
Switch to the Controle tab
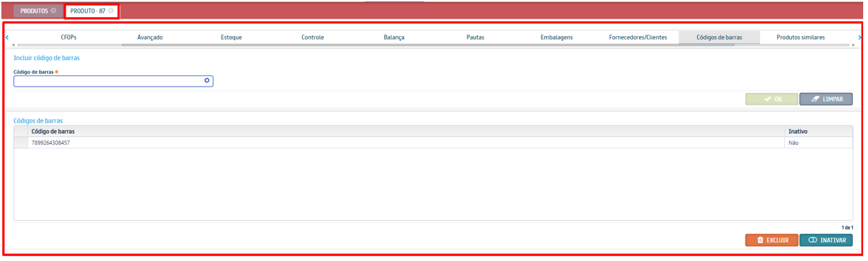coord(313,37)
